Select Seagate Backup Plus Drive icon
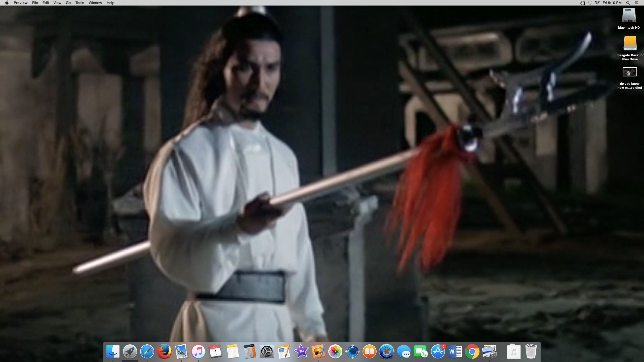This screenshot has width=644, height=362. point(630,43)
